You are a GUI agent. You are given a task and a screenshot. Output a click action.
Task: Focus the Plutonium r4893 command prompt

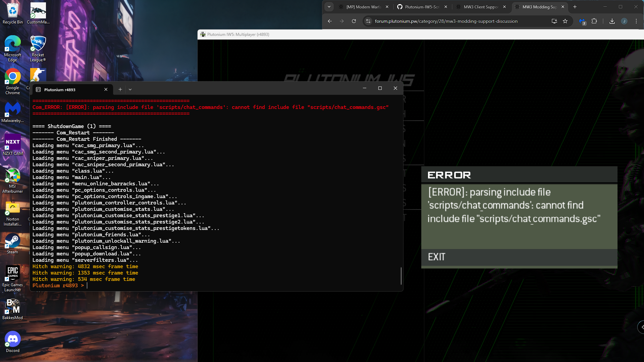pyautogui.click(x=58, y=286)
